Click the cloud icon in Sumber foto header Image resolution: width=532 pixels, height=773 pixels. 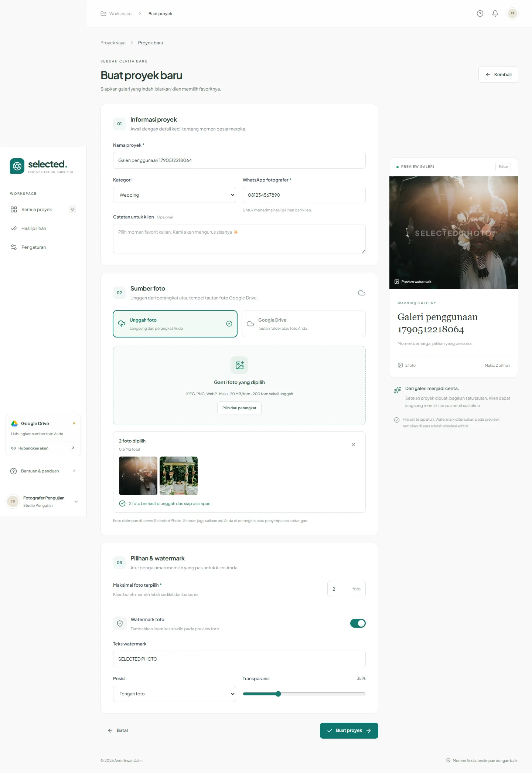coord(362,293)
